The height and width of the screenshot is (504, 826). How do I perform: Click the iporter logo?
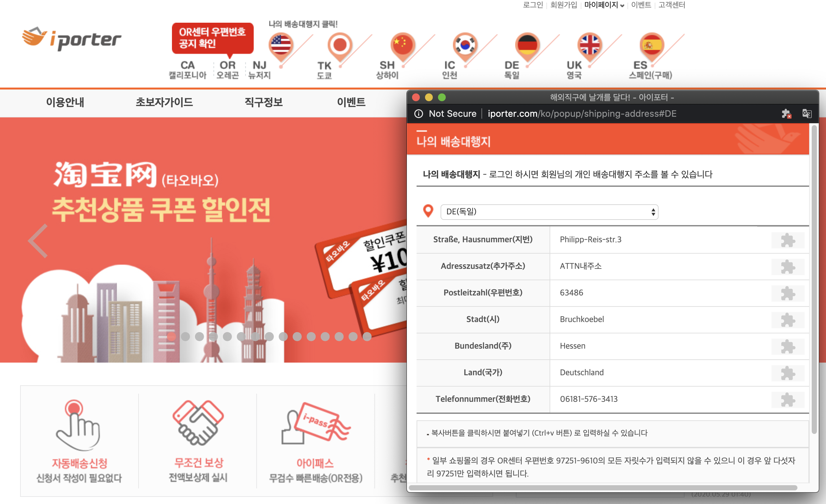(71, 40)
